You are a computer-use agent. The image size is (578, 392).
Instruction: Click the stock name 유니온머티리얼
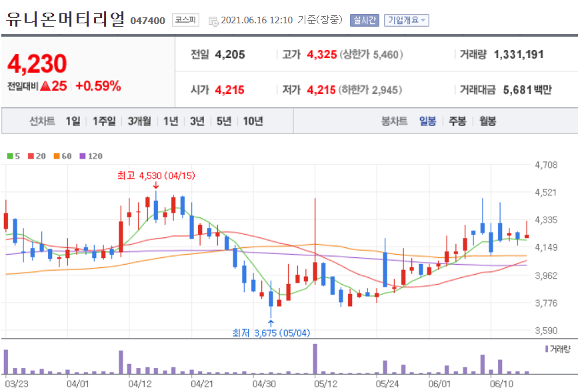[65, 19]
